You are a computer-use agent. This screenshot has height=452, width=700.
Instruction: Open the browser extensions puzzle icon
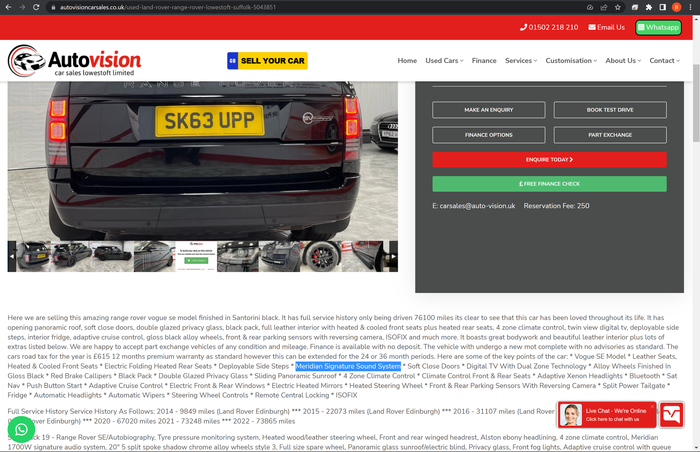649,7
